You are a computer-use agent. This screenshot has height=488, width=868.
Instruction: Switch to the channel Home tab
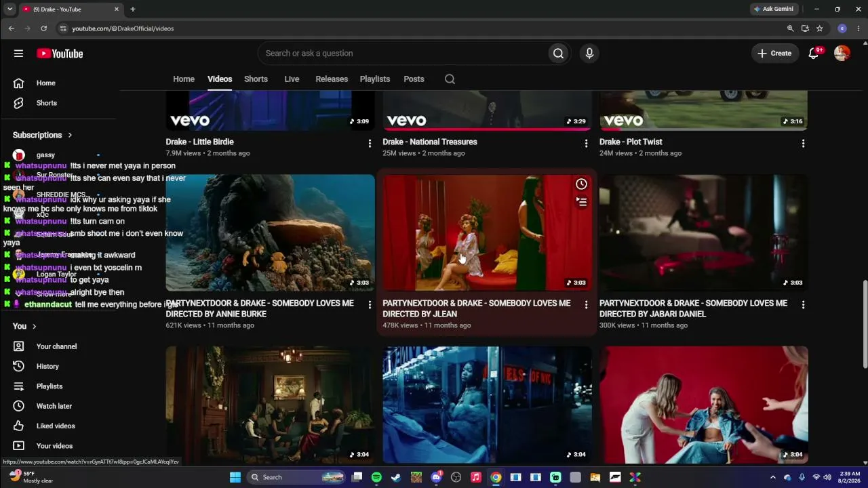(x=184, y=79)
